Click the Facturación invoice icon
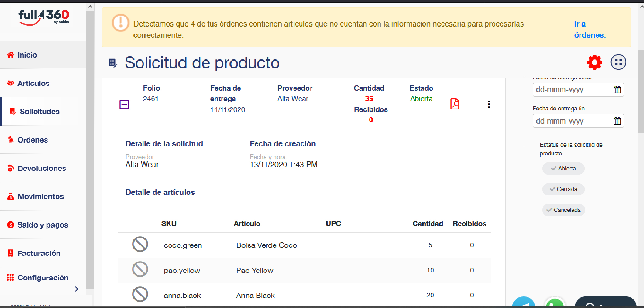 10,253
